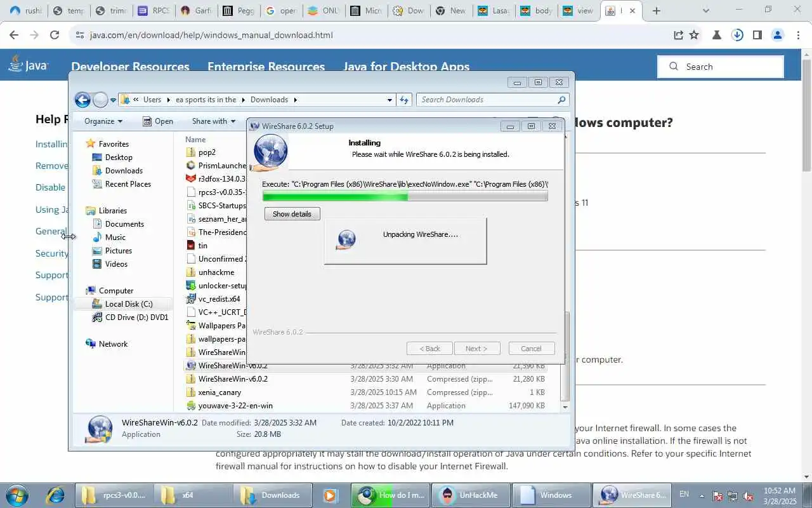Viewport: 812px width, 508px height.
Task: Select the unhackme folder
Action: (x=216, y=272)
